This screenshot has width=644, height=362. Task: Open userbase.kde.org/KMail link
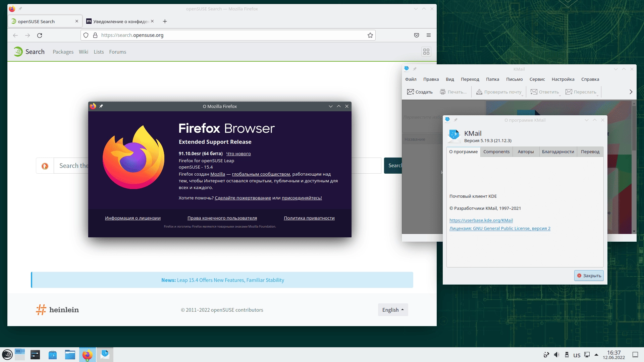[481, 221]
